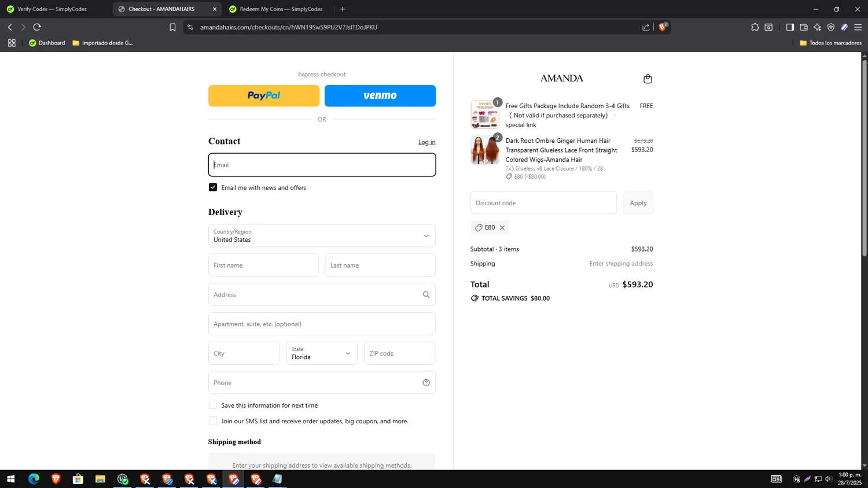Viewport: 868px width, 488px height.
Task: Open File Explorer from taskbar
Action: point(100,479)
